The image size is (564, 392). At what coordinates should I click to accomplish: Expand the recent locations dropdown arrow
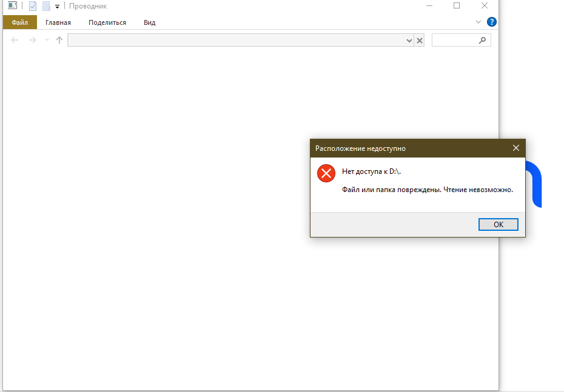[x=47, y=41]
